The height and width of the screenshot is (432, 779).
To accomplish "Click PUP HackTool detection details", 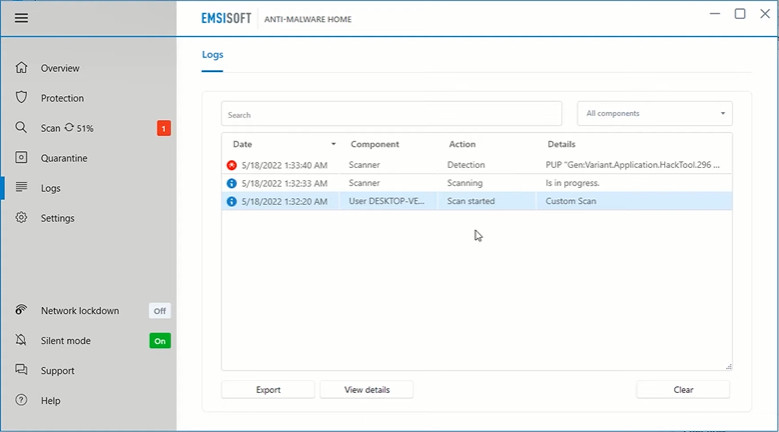I will click(632, 165).
